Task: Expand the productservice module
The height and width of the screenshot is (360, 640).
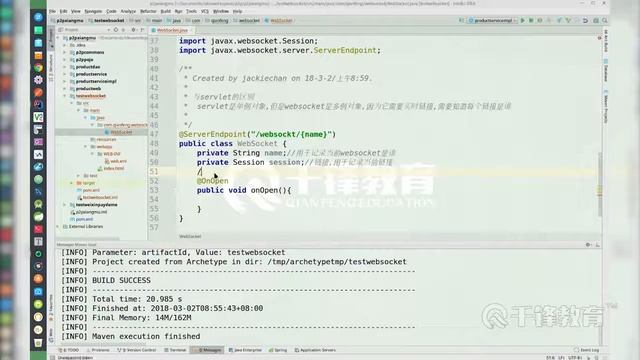Action: [x=64, y=74]
